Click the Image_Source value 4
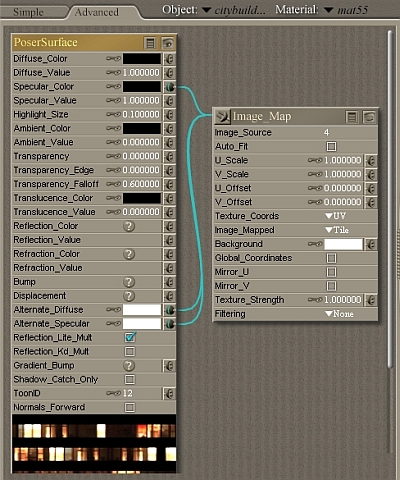 coord(326,133)
